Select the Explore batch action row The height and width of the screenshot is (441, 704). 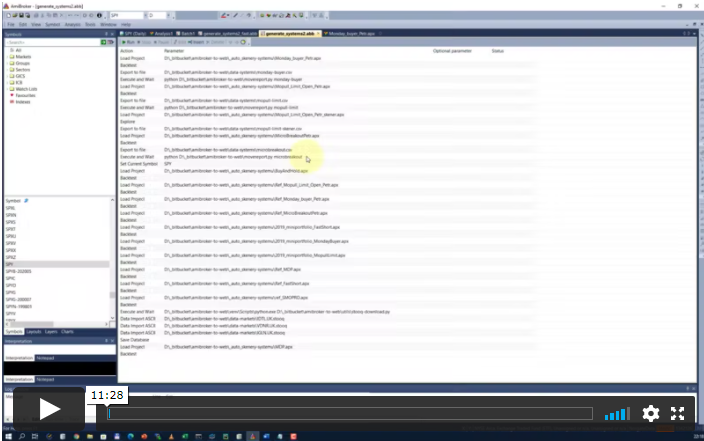point(328,122)
